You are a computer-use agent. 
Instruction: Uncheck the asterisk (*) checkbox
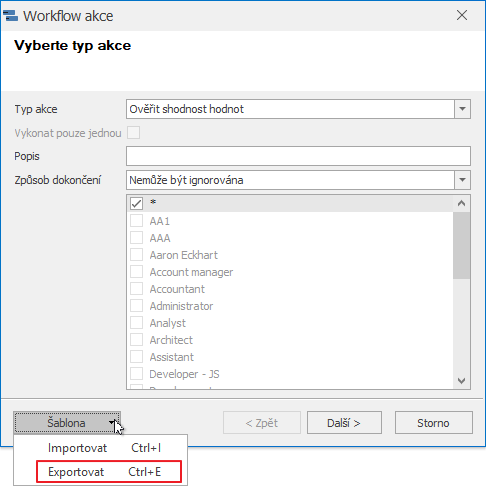136,203
